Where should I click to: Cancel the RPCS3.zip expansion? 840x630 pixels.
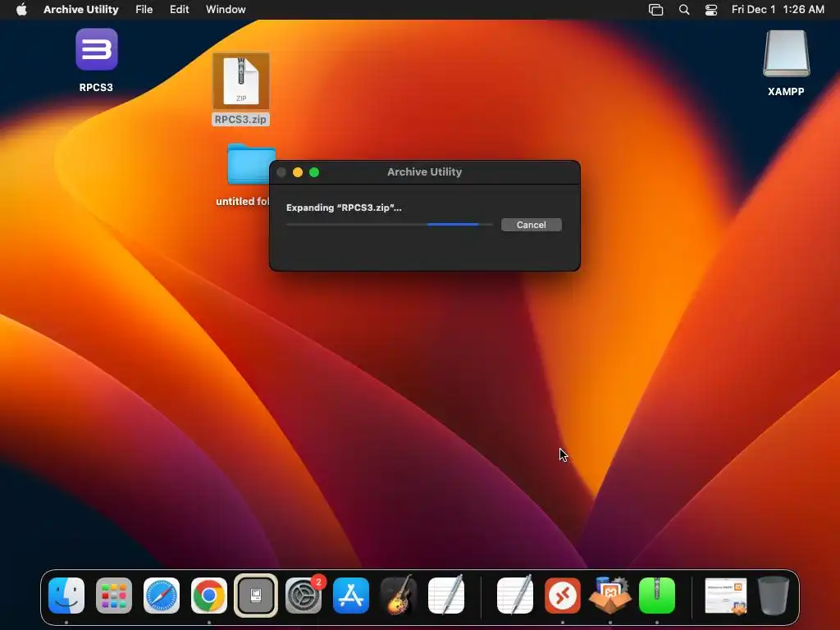click(531, 225)
